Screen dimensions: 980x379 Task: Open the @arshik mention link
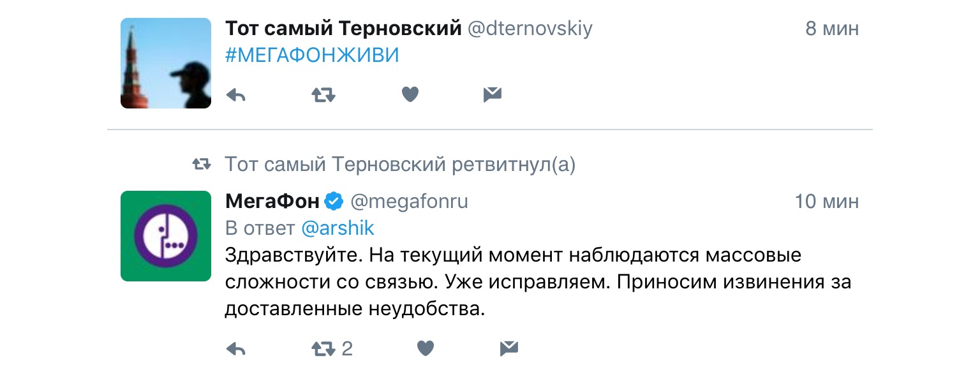click(x=338, y=228)
